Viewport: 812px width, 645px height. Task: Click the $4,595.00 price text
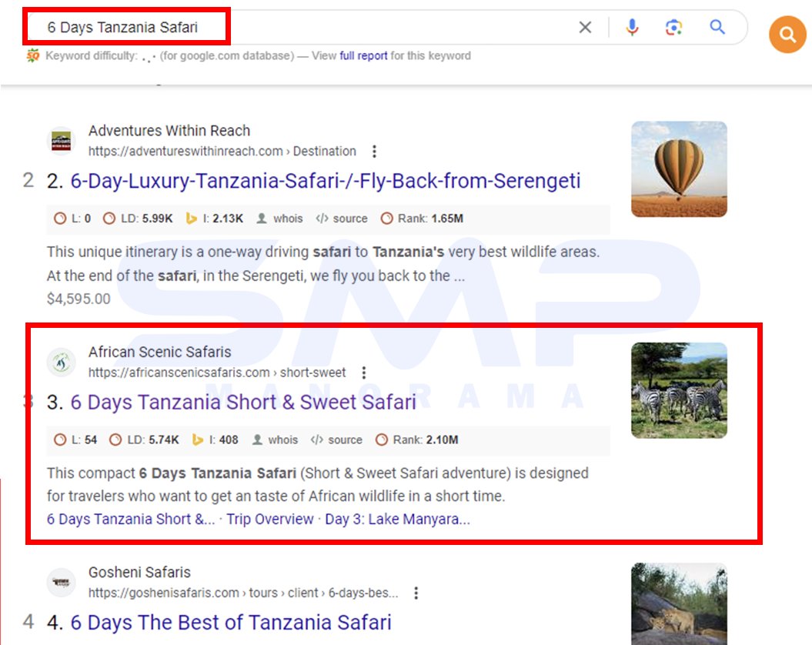(x=79, y=299)
